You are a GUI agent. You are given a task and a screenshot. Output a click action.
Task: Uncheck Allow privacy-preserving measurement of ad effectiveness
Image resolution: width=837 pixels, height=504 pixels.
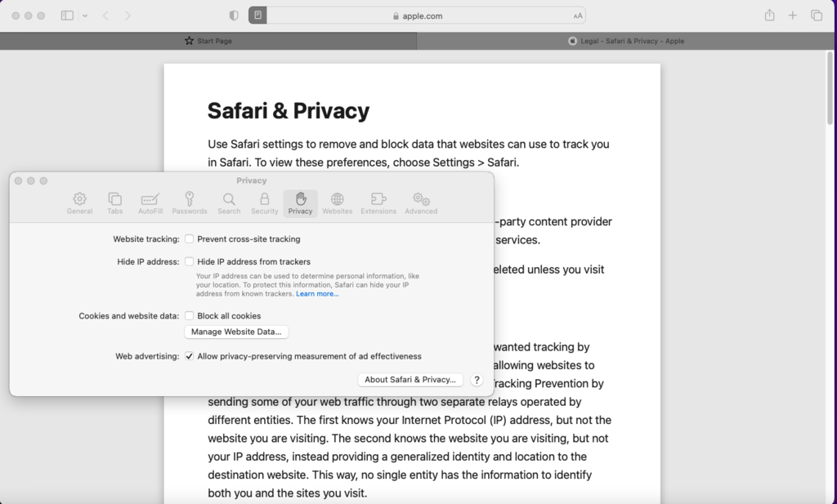[189, 356]
